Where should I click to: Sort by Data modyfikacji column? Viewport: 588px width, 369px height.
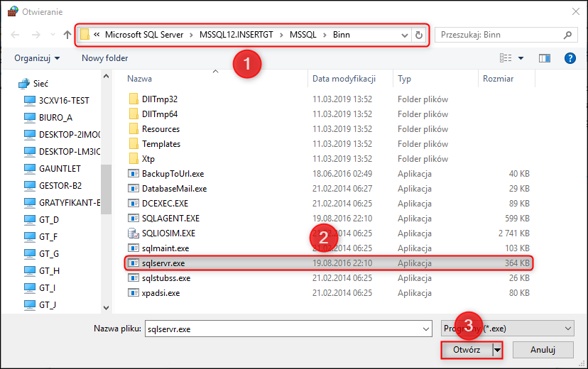(344, 79)
